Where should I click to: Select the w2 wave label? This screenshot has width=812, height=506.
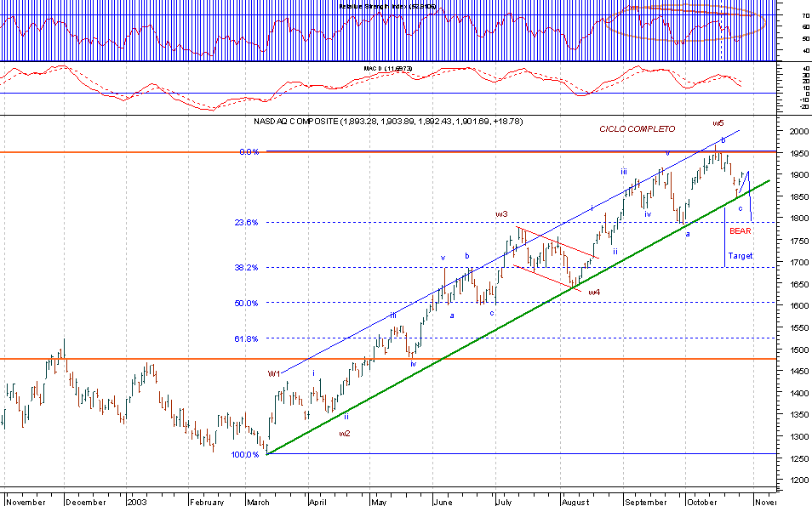(345, 434)
